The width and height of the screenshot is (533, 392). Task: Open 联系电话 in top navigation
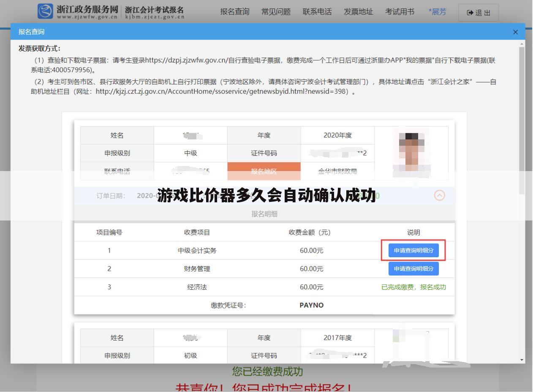tap(317, 12)
